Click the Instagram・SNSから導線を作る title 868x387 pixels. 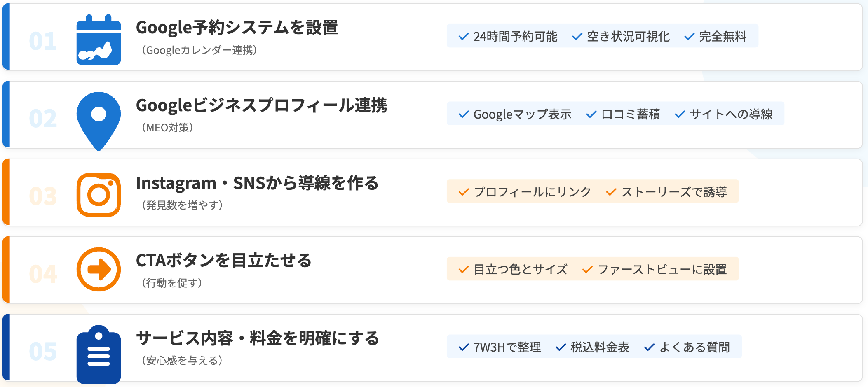click(257, 183)
